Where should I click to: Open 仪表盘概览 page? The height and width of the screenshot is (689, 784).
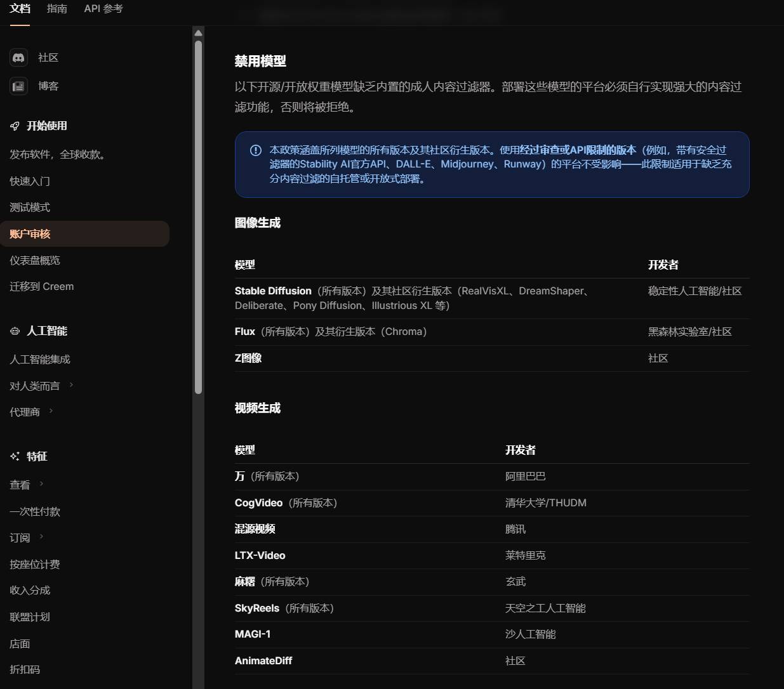(x=35, y=260)
